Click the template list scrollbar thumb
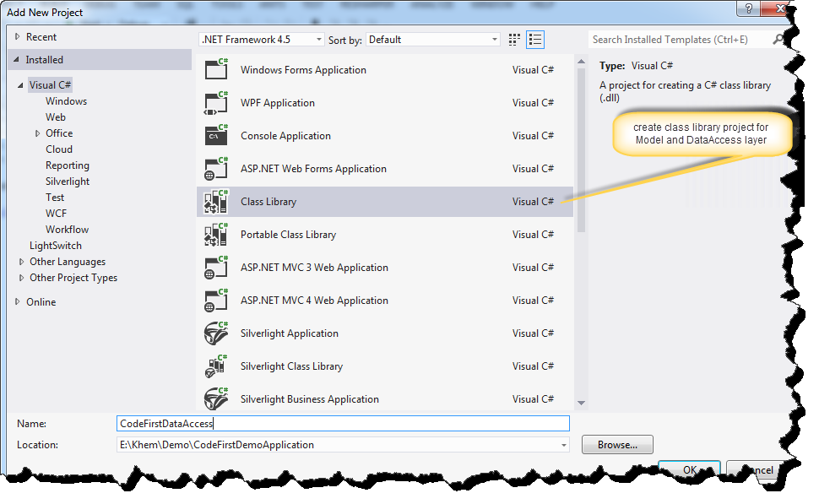 (581, 150)
